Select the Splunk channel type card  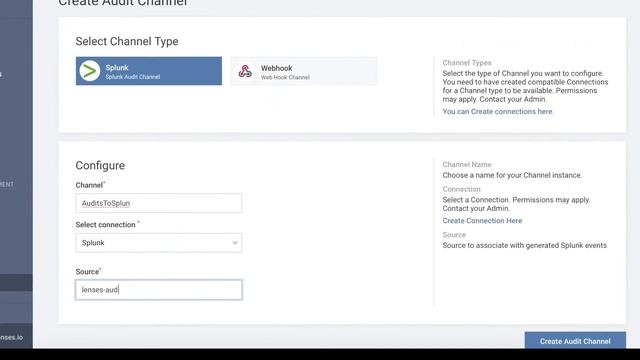tap(149, 71)
